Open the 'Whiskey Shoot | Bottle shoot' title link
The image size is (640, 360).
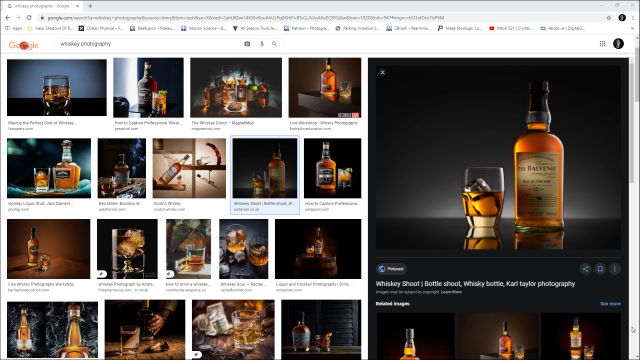475,284
